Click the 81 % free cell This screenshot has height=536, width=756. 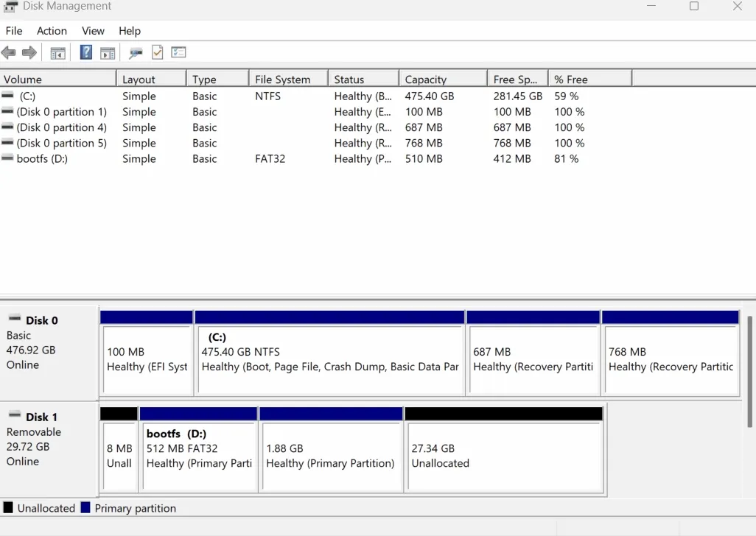tap(566, 158)
